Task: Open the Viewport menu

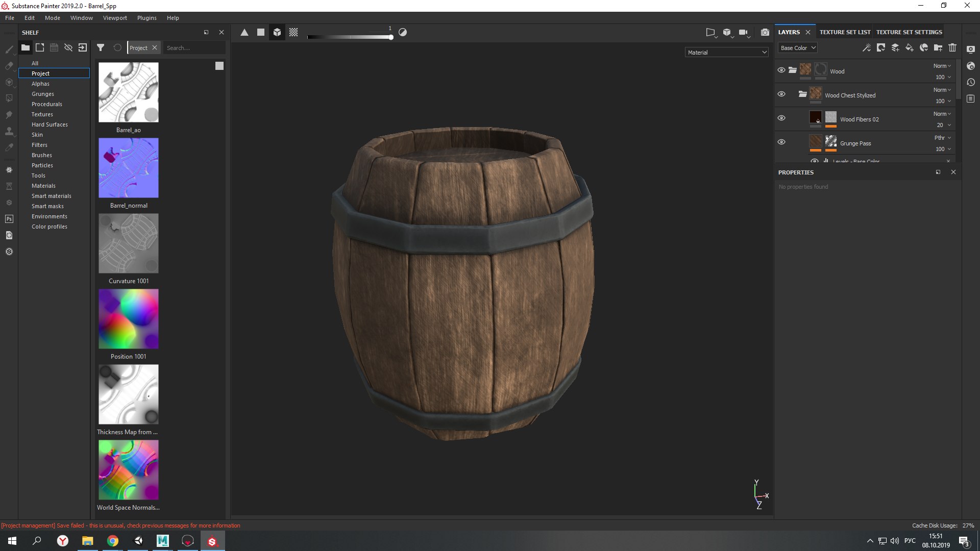Action: pos(115,18)
